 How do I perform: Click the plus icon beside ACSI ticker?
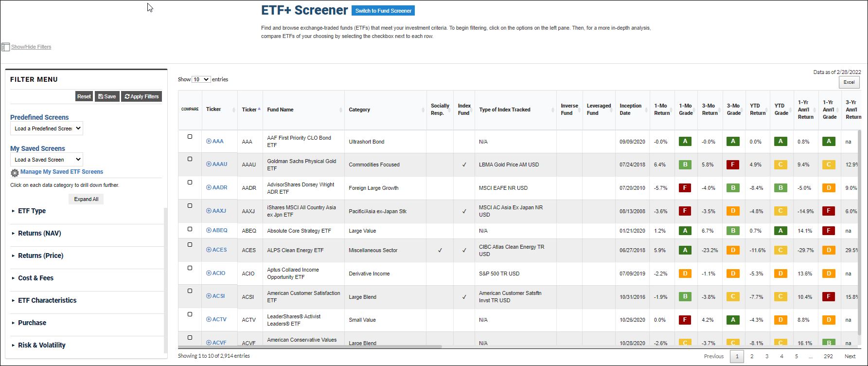tap(209, 296)
